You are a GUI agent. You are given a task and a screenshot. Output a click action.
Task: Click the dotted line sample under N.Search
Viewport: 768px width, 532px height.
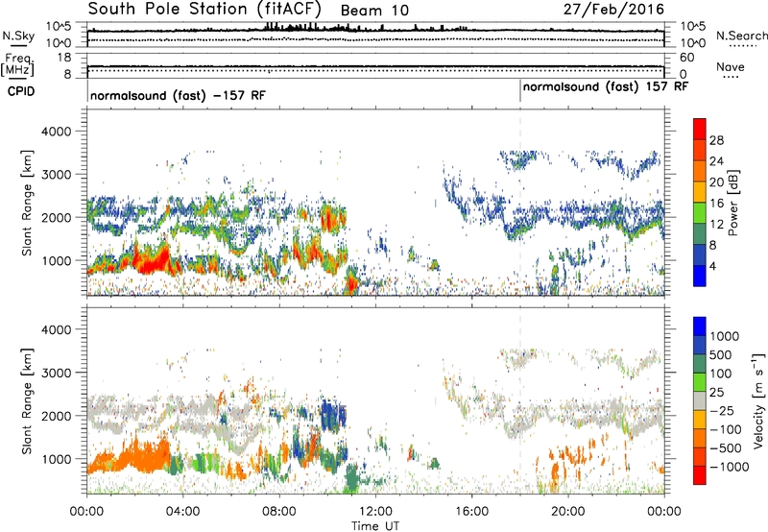(742, 46)
